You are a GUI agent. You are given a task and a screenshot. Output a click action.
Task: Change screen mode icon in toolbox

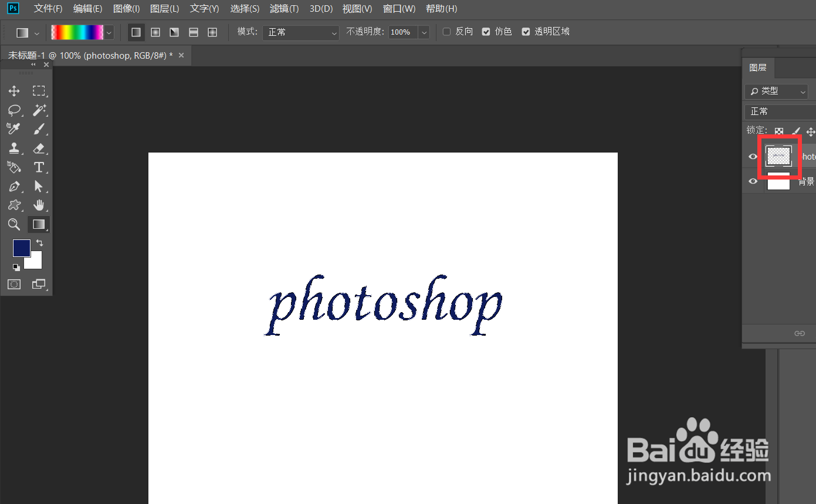(39, 284)
